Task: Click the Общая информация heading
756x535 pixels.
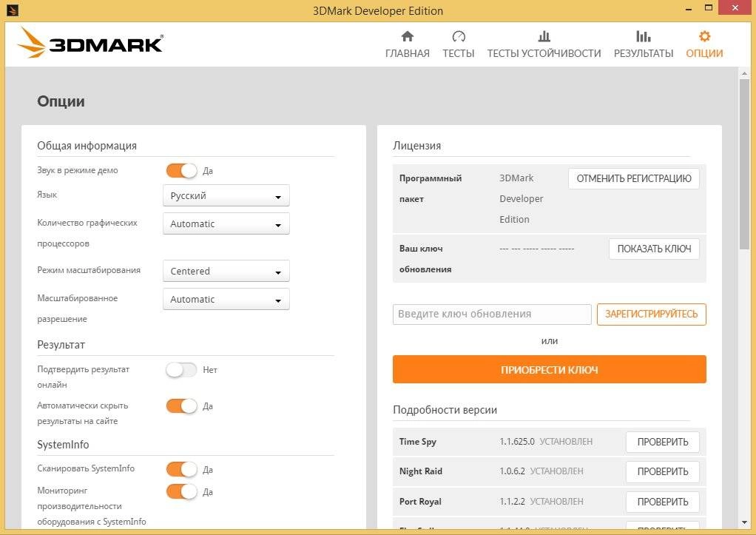Action: pos(87,146)
